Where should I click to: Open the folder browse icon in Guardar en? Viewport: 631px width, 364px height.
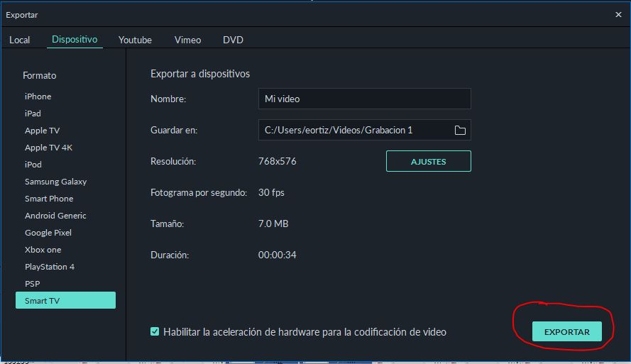pos(460,130)
